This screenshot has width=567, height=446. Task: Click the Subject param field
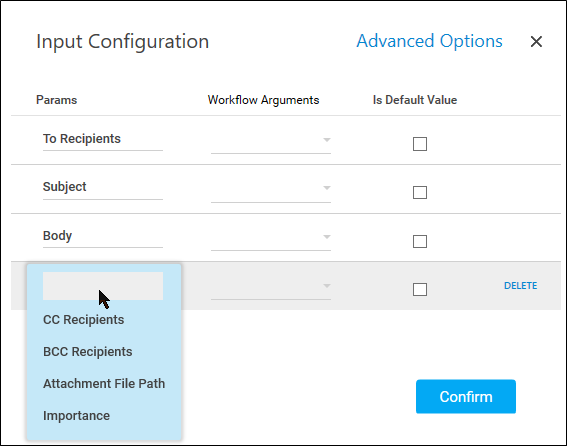click(103, 188)
